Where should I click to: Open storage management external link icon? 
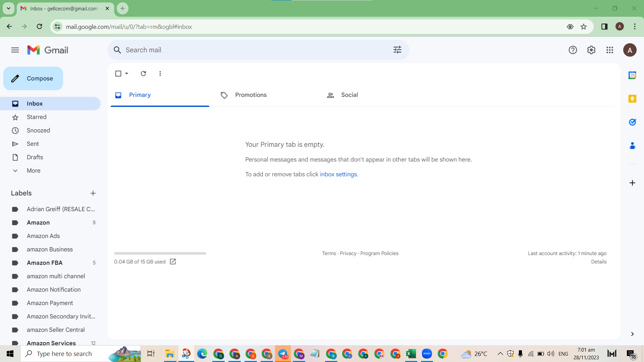pos(173,261)
